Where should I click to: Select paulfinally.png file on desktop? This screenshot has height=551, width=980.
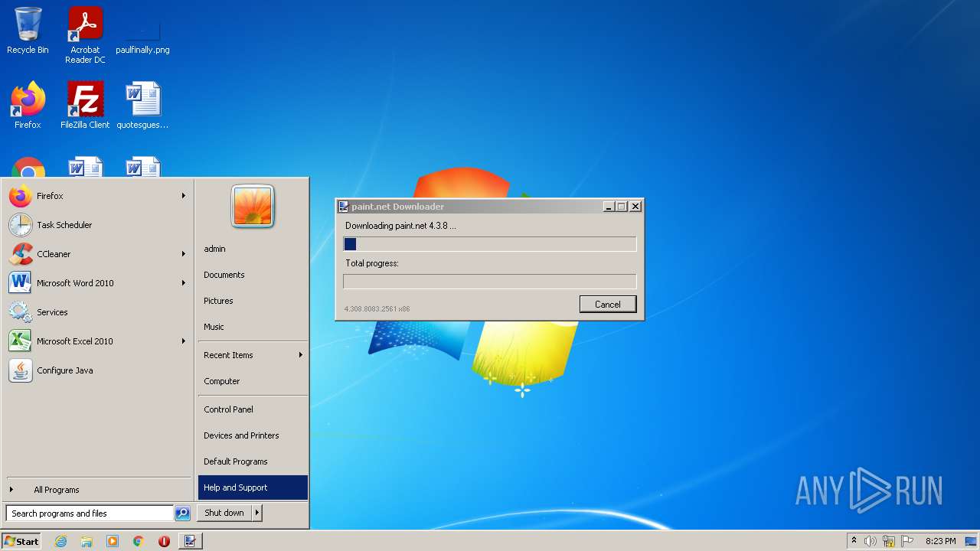[x=142, y=34]
